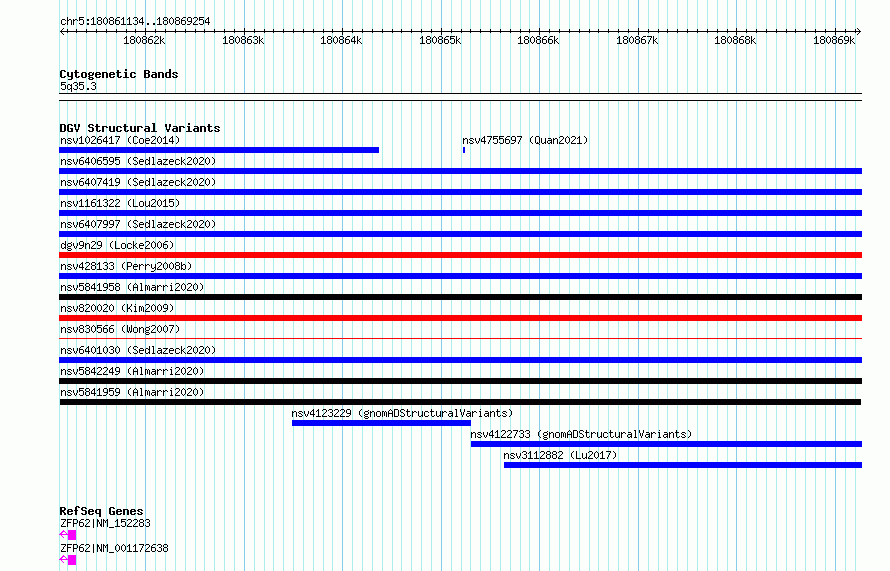Click the 180863k ruler label

(243, 40)
